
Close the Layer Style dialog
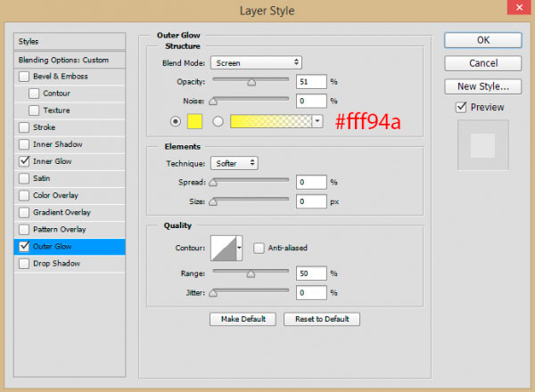point(519,7)
